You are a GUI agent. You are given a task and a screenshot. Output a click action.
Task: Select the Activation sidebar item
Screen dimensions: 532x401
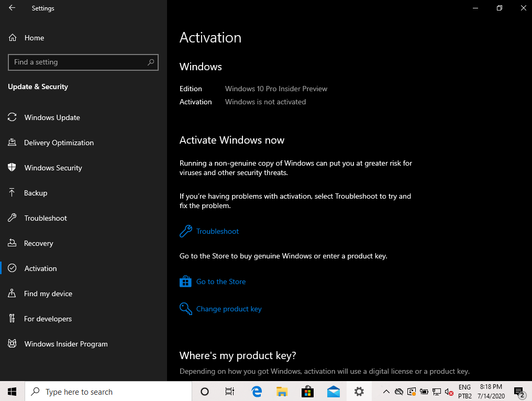click(x=83, y=268)
